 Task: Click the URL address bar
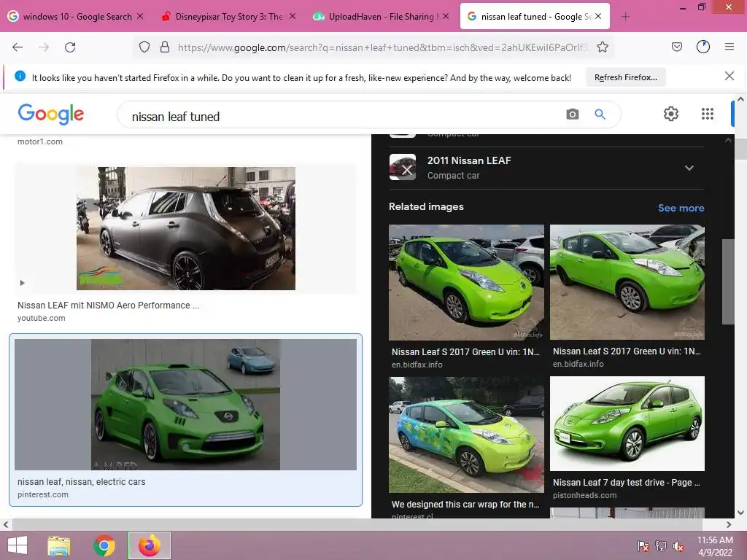coord(384,47)
